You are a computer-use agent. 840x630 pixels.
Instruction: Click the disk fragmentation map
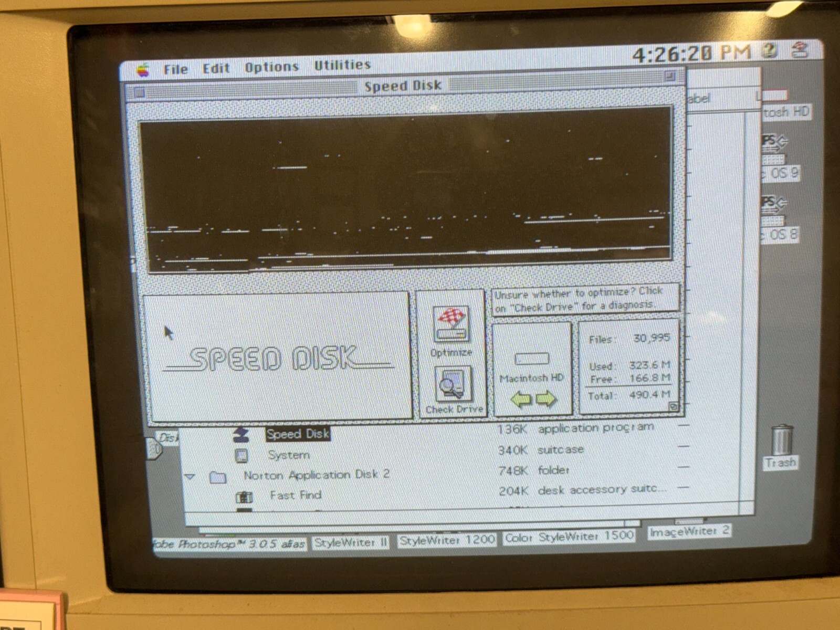(406, 190)
